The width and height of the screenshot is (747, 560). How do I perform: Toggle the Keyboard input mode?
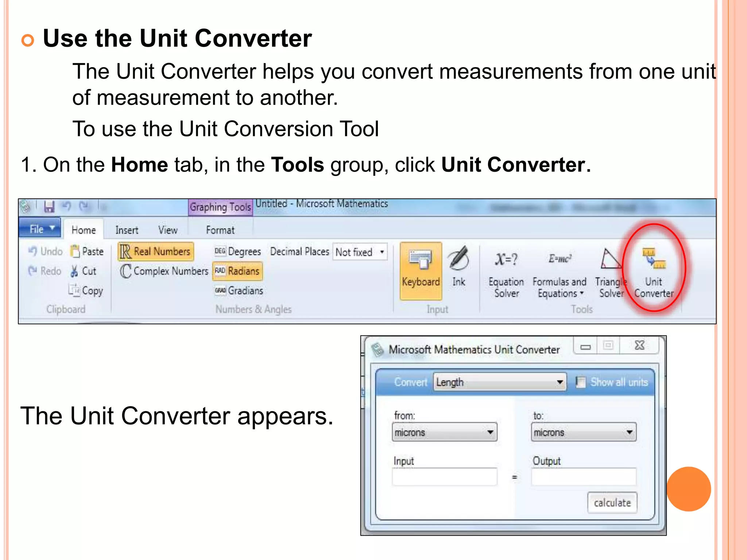tap(421, 271)
